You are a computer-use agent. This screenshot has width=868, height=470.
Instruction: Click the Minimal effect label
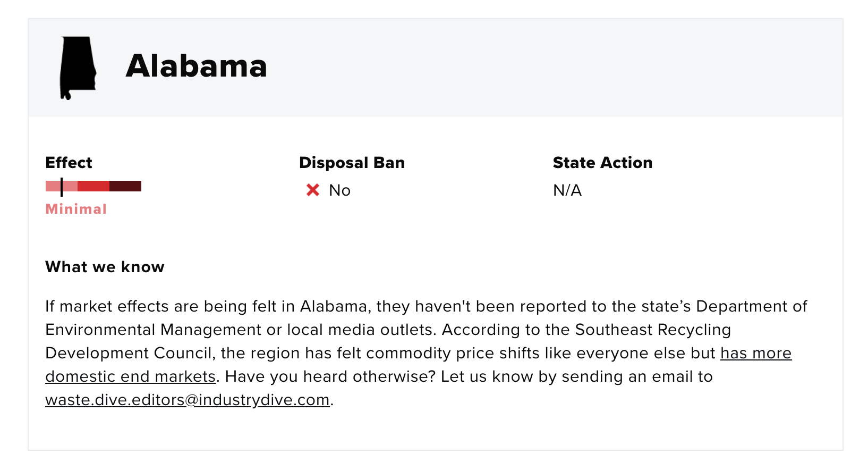pyautogui.click(x=76, y=209)
